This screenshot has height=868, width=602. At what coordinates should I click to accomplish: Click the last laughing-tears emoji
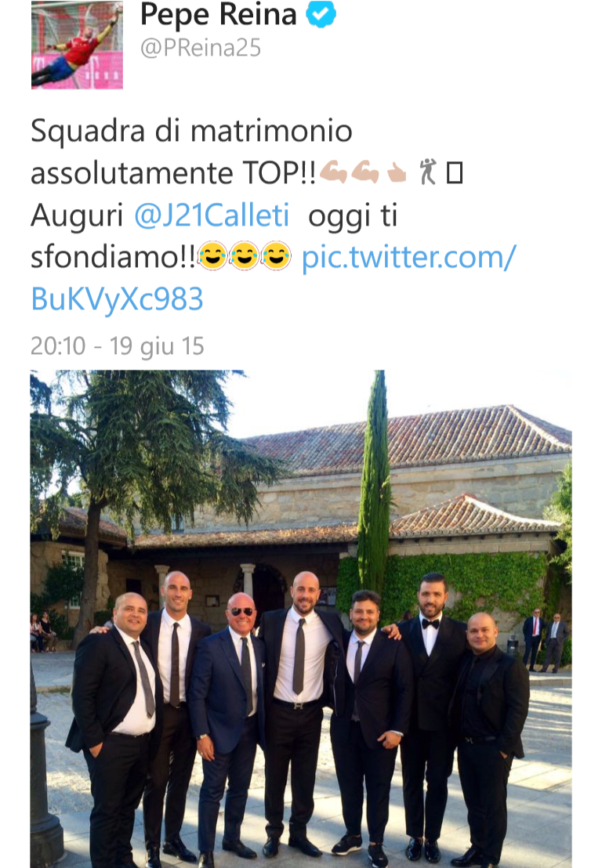276,255
